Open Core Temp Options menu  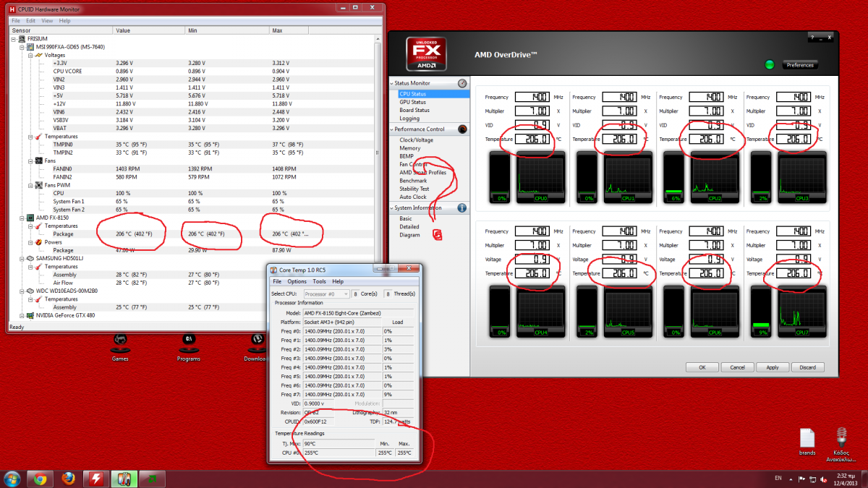(297, 281)
